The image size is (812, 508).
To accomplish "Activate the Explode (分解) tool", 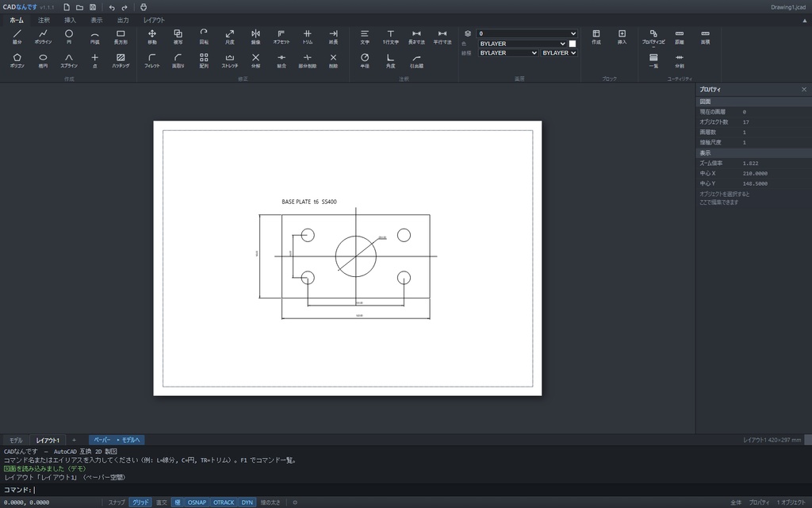I will coord(256,60).
